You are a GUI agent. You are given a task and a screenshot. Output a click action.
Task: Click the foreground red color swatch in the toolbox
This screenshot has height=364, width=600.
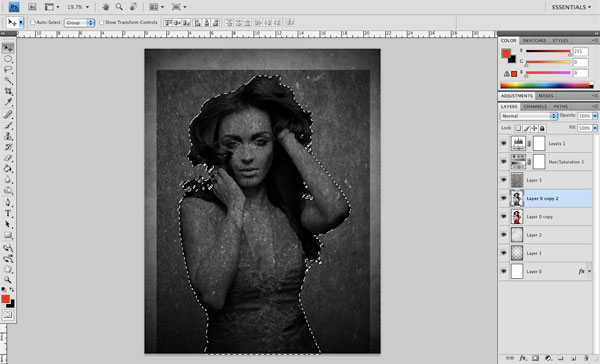pos(5,299)
